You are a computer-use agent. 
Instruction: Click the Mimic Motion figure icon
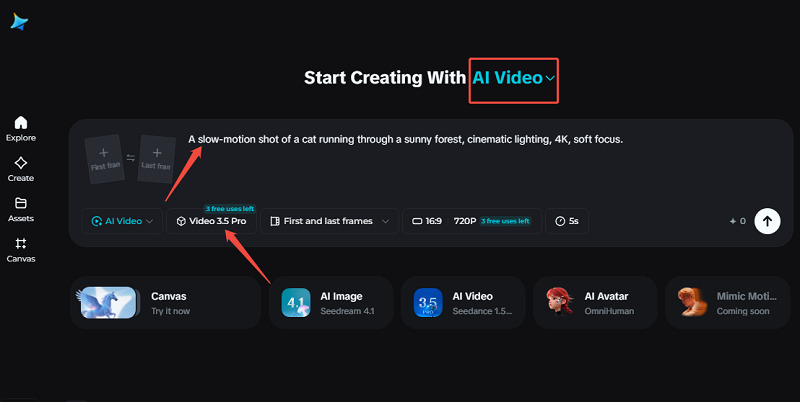692,302
